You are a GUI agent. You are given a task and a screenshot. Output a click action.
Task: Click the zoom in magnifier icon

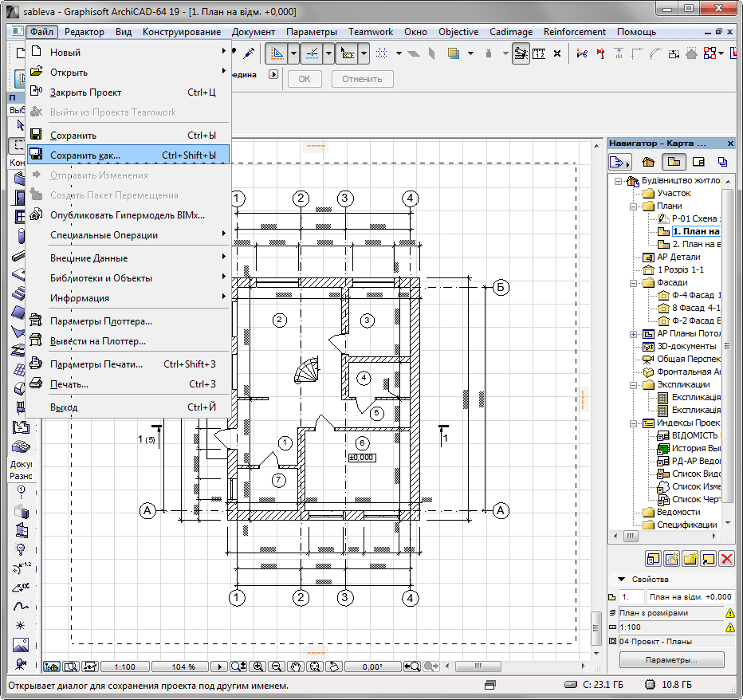[257, 667]
